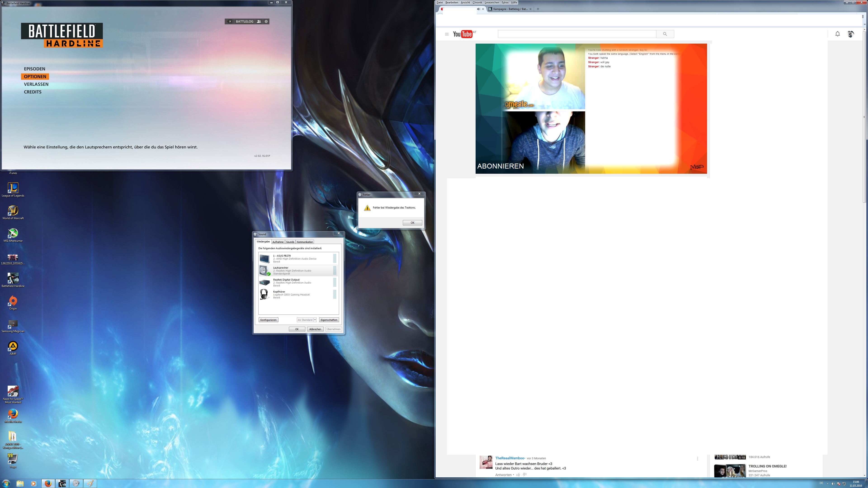
Task: Open the comment's three-dot options menu
Action: (x=698, y=459)
